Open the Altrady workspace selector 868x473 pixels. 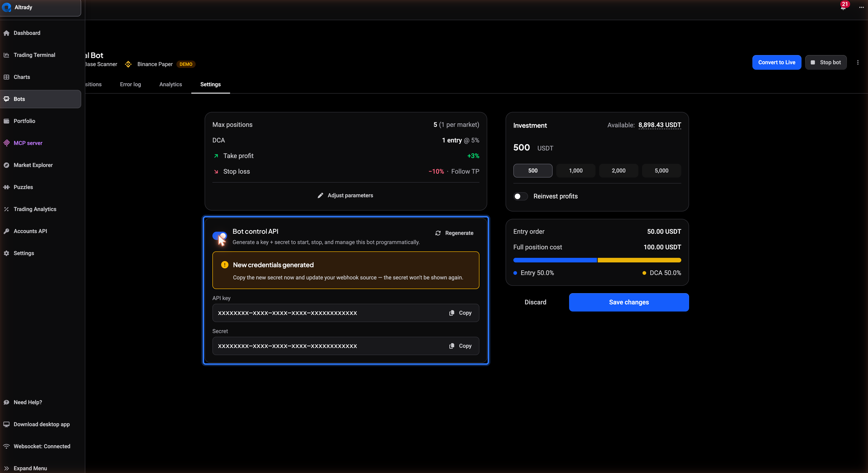pyautogui.click(x=40, y=7)
